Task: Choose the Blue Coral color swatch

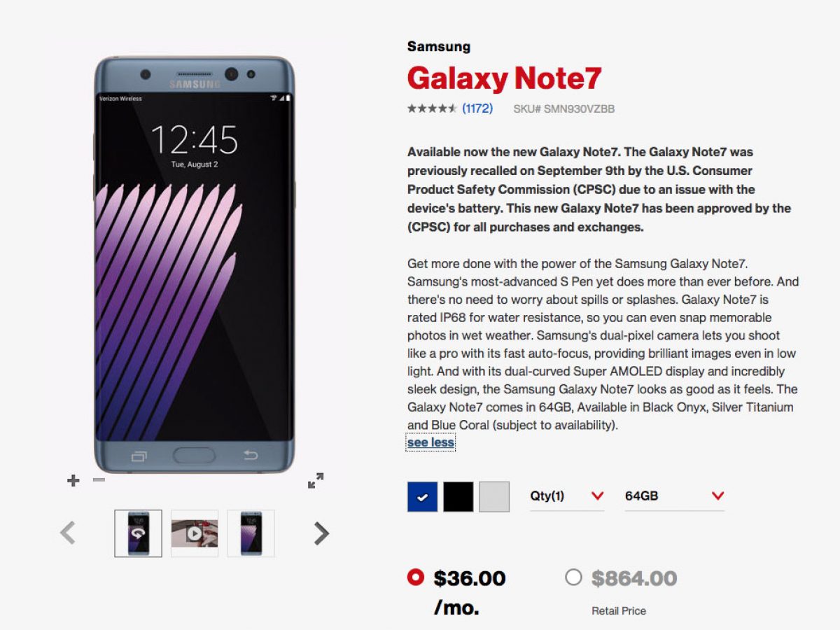Action: click(423, 497)
